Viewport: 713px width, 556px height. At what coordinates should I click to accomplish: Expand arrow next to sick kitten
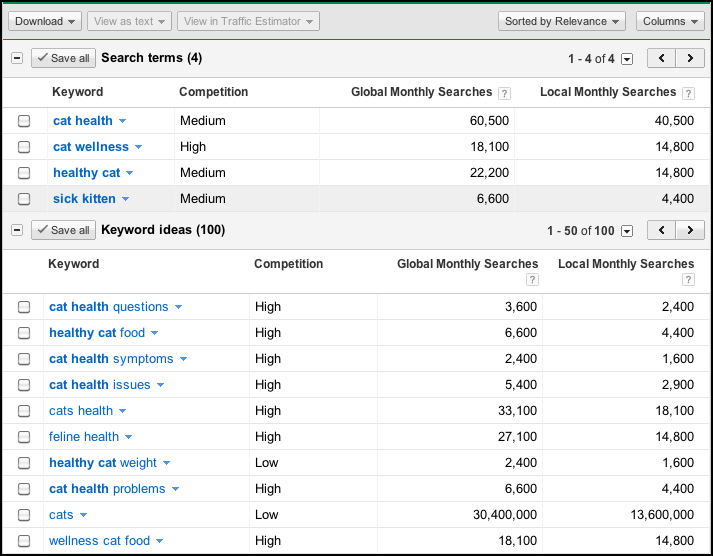click(126, 199)
